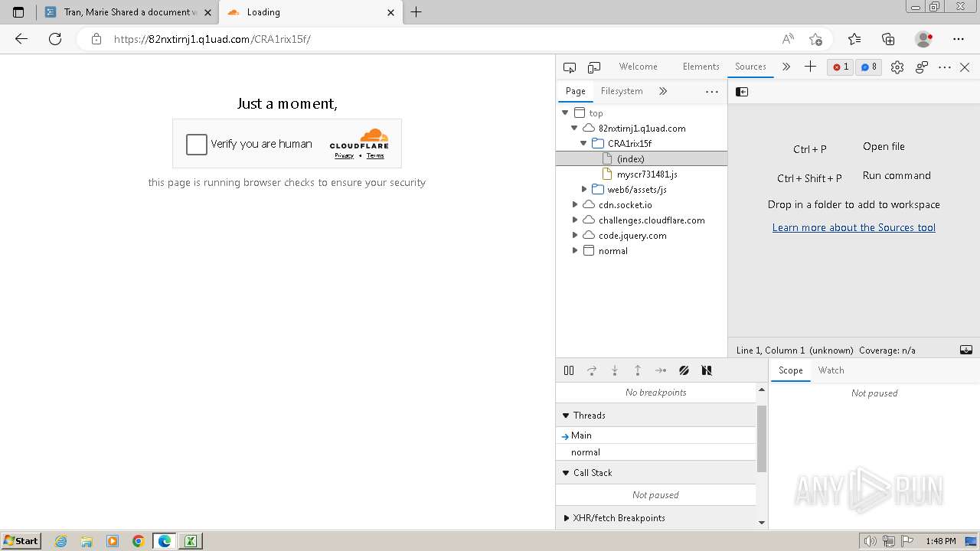The height and width of the screenshot is (551, 980).
Task: Select the (index) file
Action: pyautogui.click(x=642, y=159)
